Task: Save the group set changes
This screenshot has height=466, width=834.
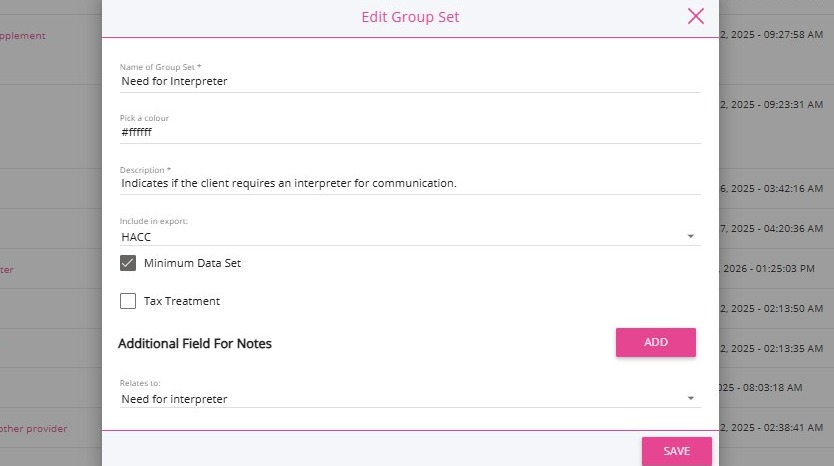Action: (x=676, y=451)
